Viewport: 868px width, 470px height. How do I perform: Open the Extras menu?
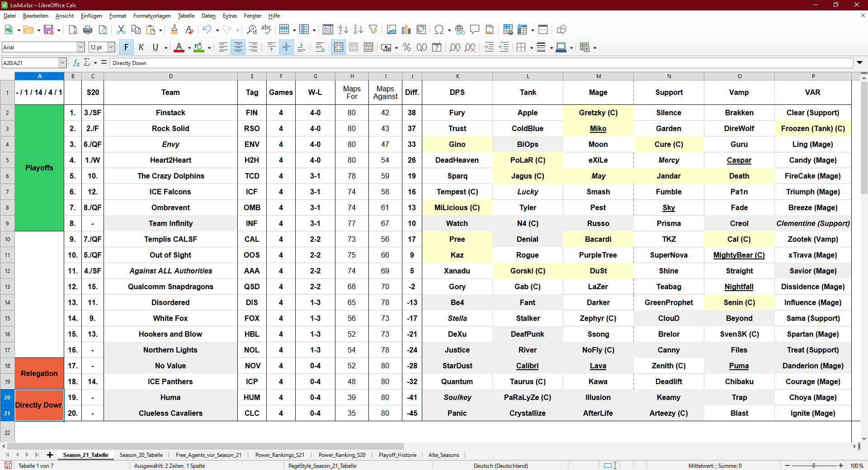pyautogui.click(x=230, y=16)
